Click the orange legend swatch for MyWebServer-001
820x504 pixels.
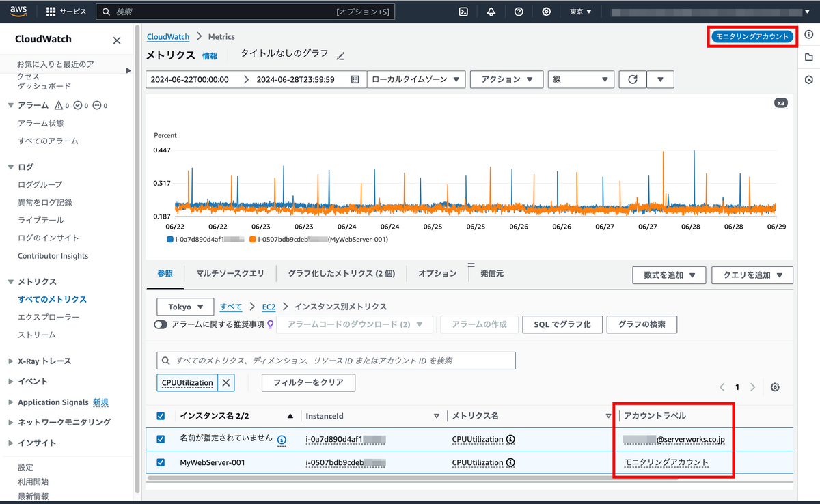point(253,240)
